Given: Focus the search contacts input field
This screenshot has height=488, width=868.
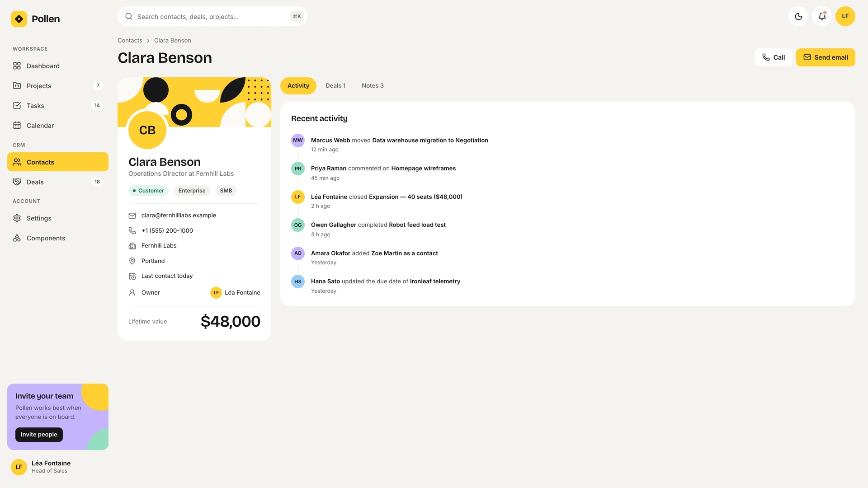Looking at the screenshot, I should 212,16.
